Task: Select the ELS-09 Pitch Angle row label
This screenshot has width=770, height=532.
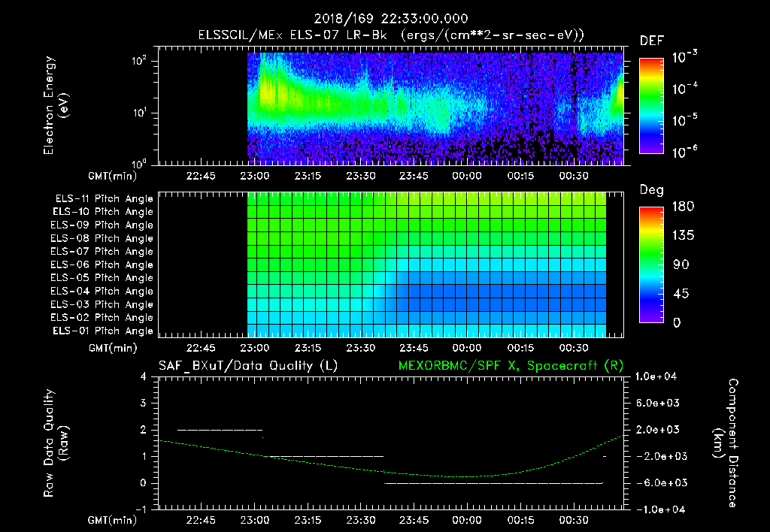Action: [102, 225]
